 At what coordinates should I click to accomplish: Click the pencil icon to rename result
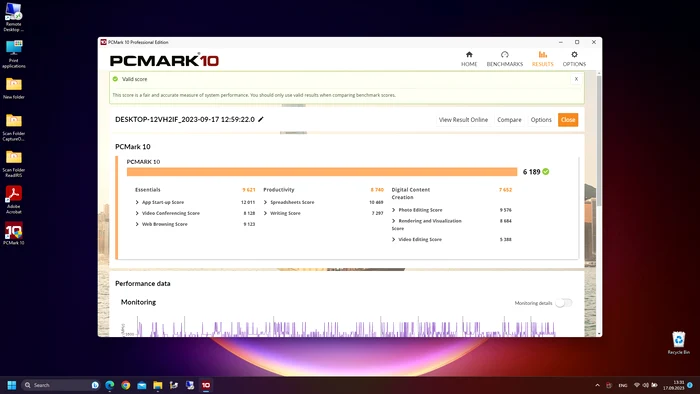261,119
